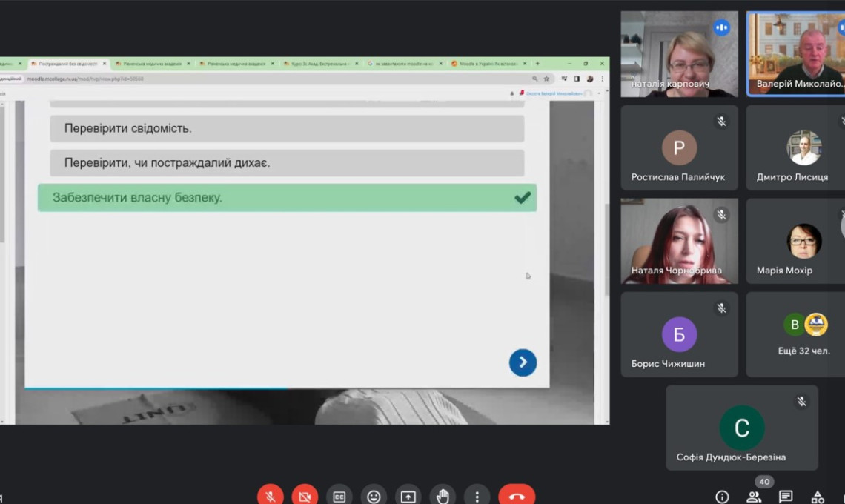The image size is (845, 504).
Task: Click the Present now screen-share icon
Action: (408, 496)
